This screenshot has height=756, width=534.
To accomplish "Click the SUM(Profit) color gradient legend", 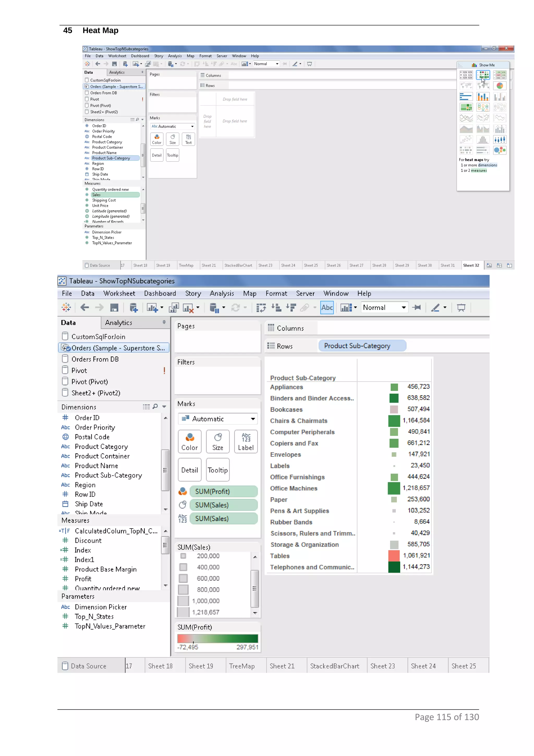I will point(217,638).
